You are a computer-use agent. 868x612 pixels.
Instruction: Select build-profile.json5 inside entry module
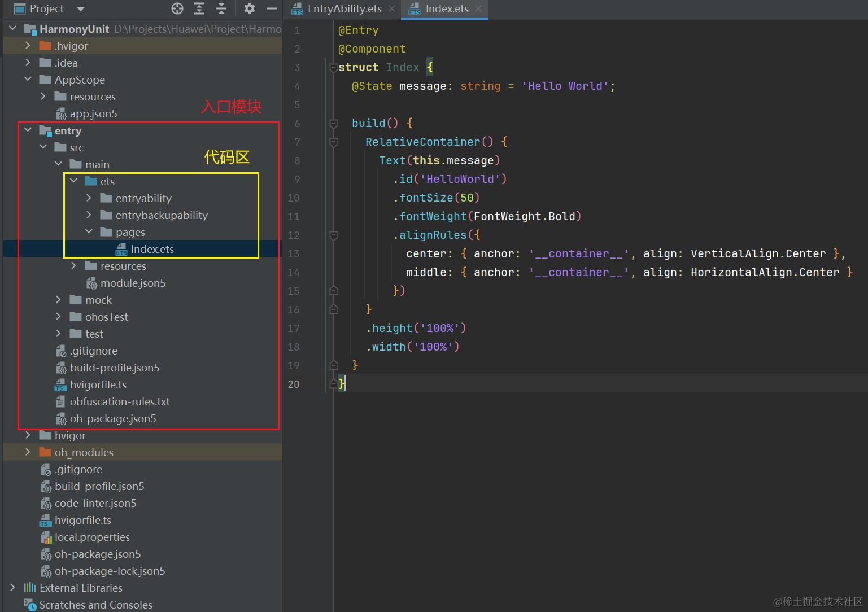(115, 368)
